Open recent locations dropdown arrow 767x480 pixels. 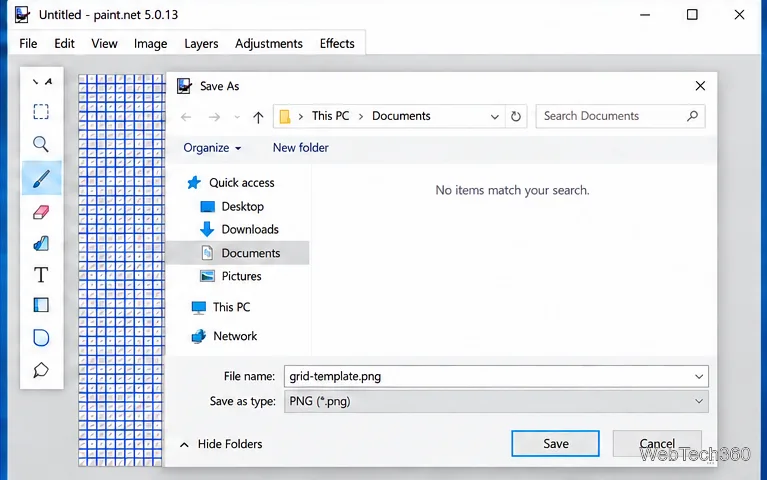(237, 117)
